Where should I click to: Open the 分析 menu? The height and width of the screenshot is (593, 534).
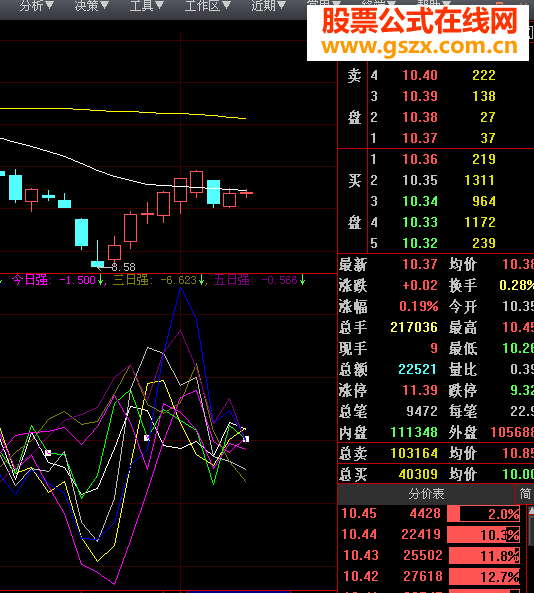click(36, 6)
